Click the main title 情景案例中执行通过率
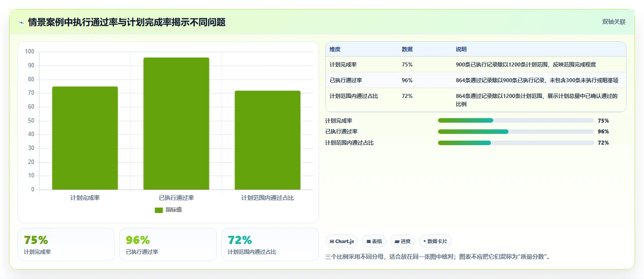The height and width of the screenshot is (279, 644). coord(127,22)
